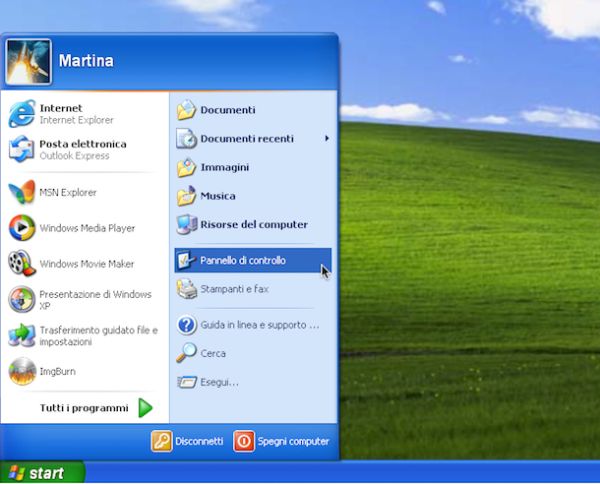Click Presentazione di Windows XP icon
This screenshot has height=484, width=600.
point(22,300)
